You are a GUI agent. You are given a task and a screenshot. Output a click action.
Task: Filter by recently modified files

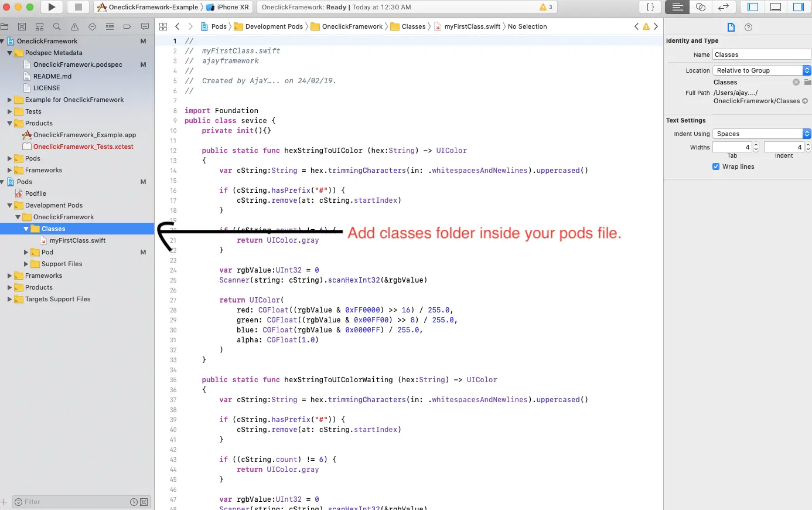coord(134,502)
